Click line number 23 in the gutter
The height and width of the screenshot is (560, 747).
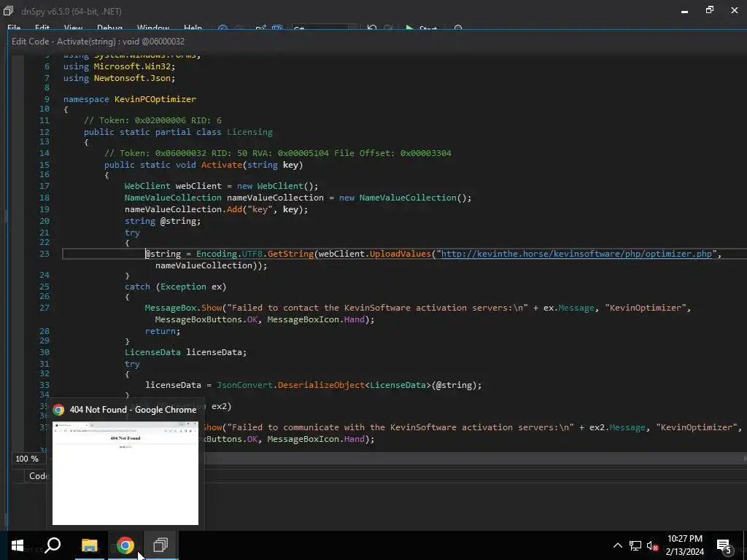point(44,254)
